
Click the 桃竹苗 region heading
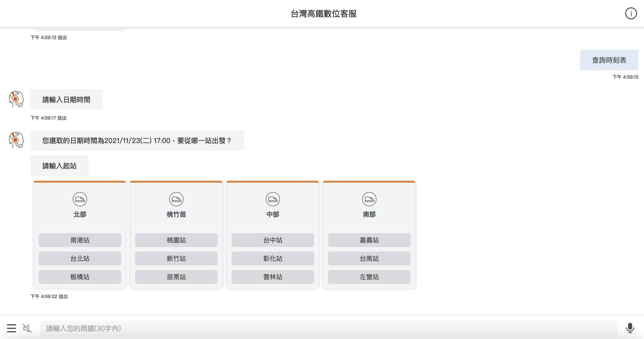pyautogui.click(x=176, y=214)
